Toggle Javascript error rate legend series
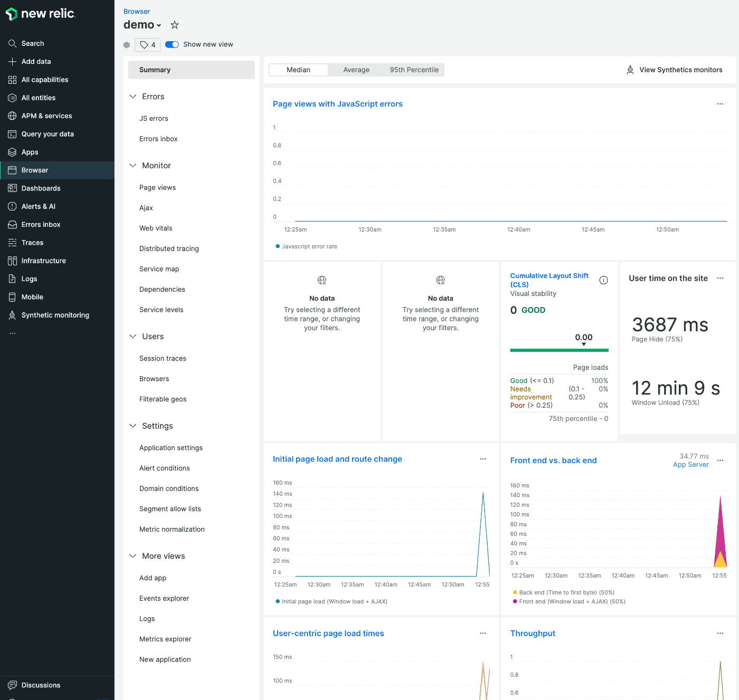 point(307,246)
